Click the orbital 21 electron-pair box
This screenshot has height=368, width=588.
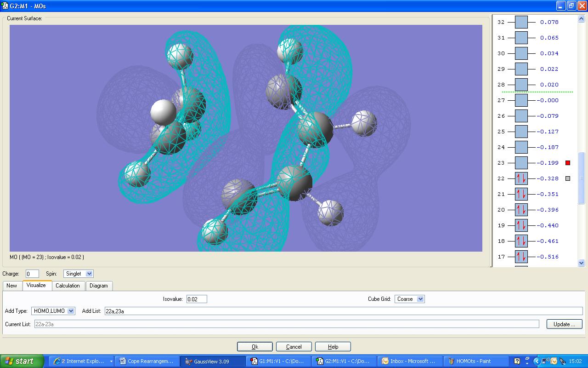click(521, 194)
